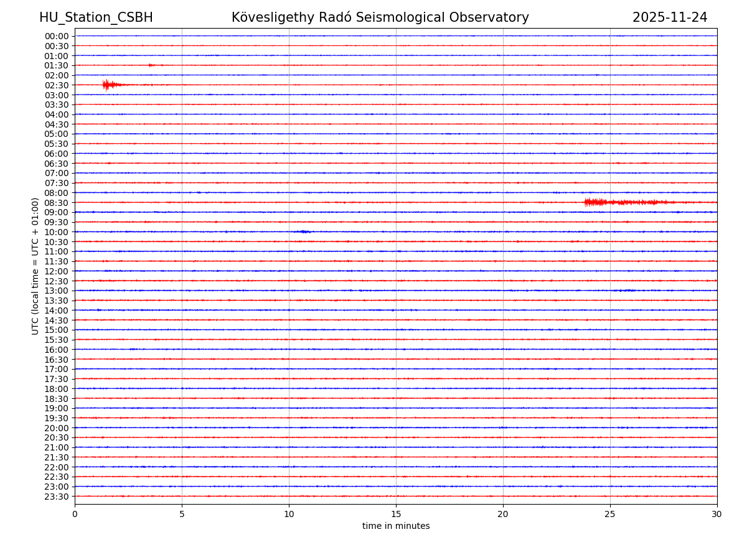This screenshot has width=747, height=560.
Task: Select the 2025-11-24 date label
Action: click(x=669, y=17)
